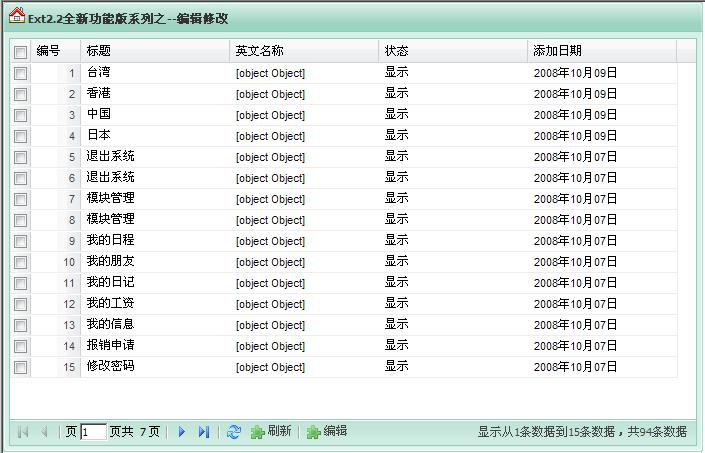Viewport: 705px width, 453px height.
Task: Click [object Object] in the 我的工资 row
Action: [x=270, y=304]
